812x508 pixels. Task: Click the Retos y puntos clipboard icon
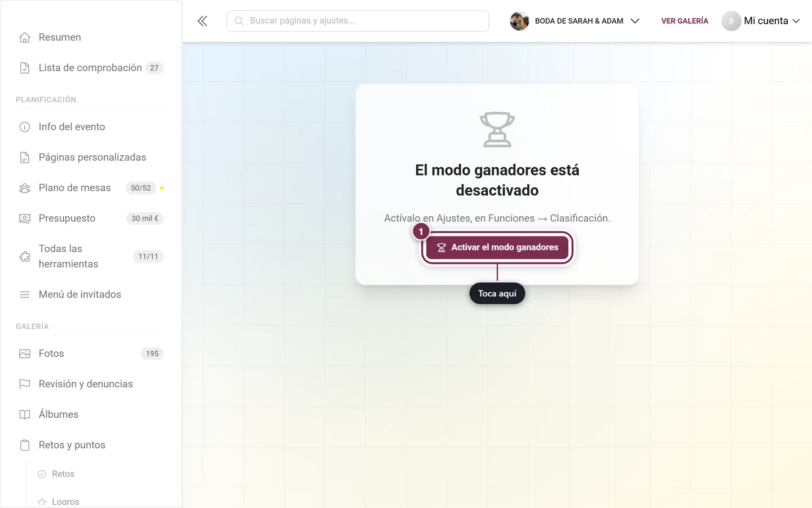click(25, 445)
